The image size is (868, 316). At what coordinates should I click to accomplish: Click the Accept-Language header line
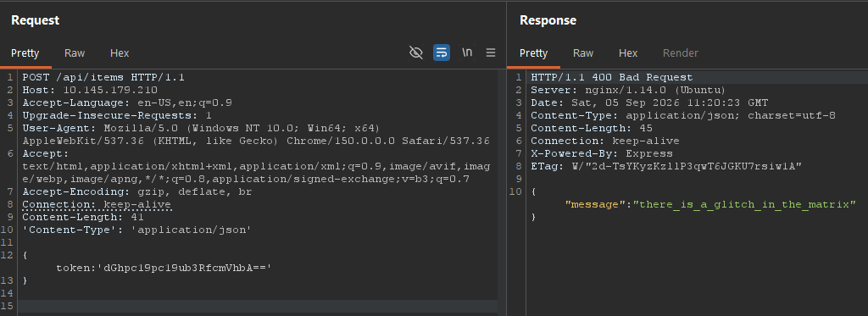(127, 103)
